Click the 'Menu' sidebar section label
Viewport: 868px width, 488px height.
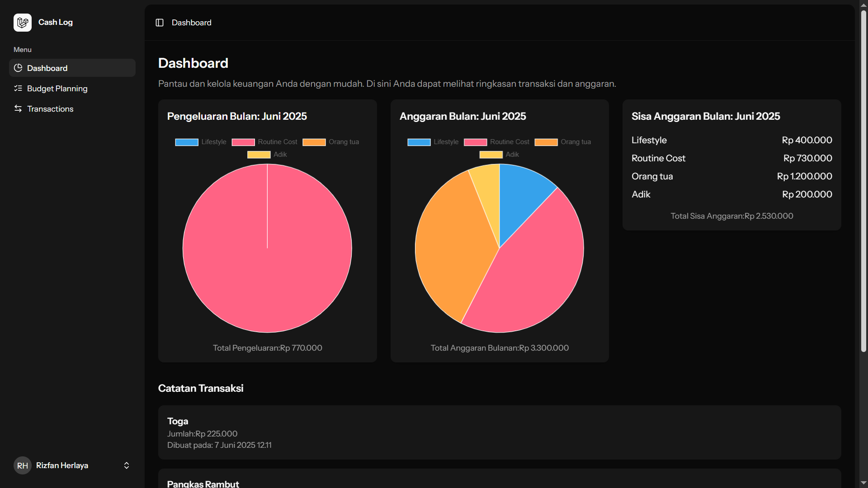point(23,50)
